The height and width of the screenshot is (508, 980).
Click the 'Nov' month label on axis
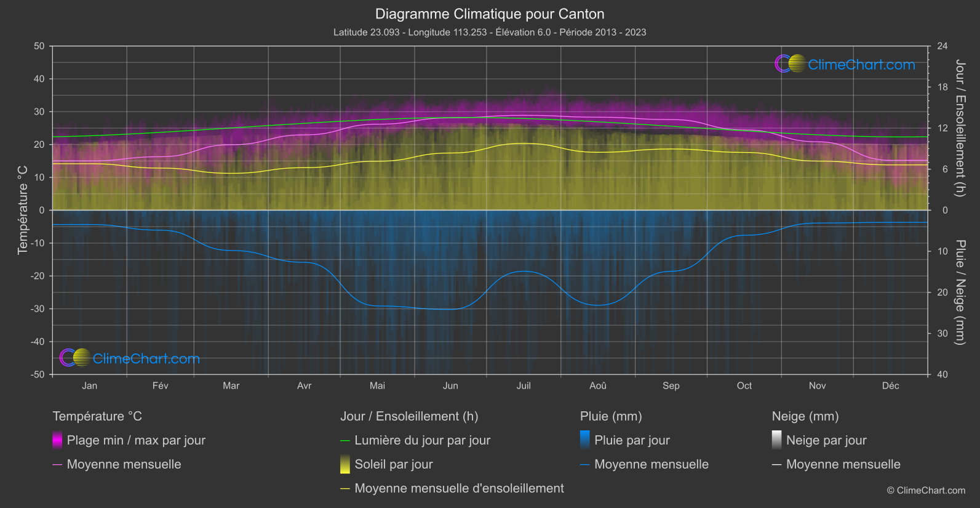coord(818,385)
